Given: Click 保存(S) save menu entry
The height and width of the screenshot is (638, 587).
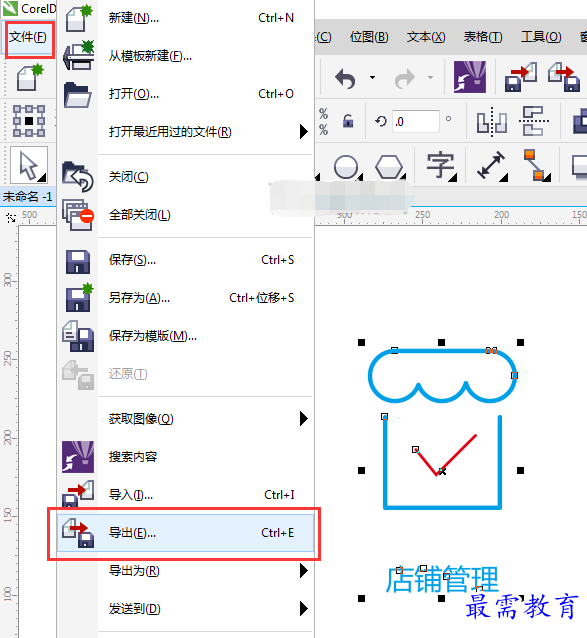Looking at the screenshot, I should click(186, 260).
